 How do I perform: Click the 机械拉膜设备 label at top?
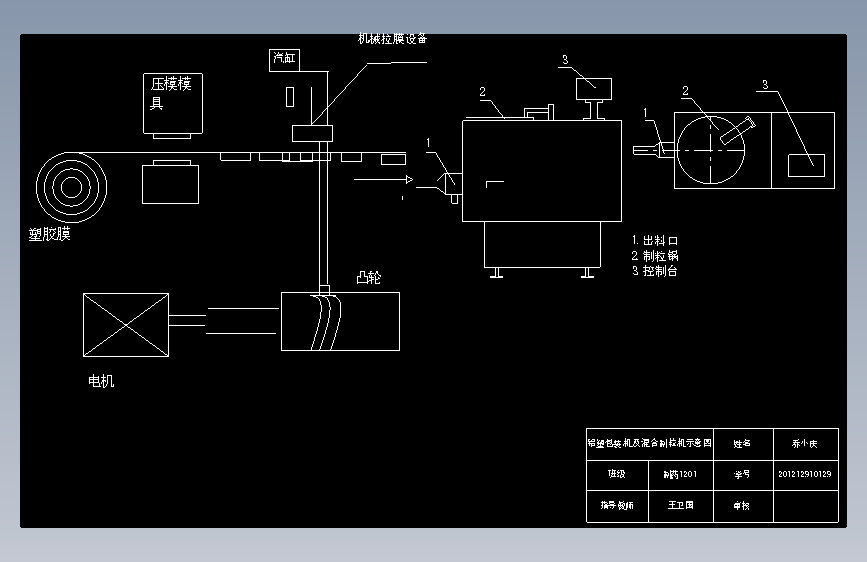[393, 39]
